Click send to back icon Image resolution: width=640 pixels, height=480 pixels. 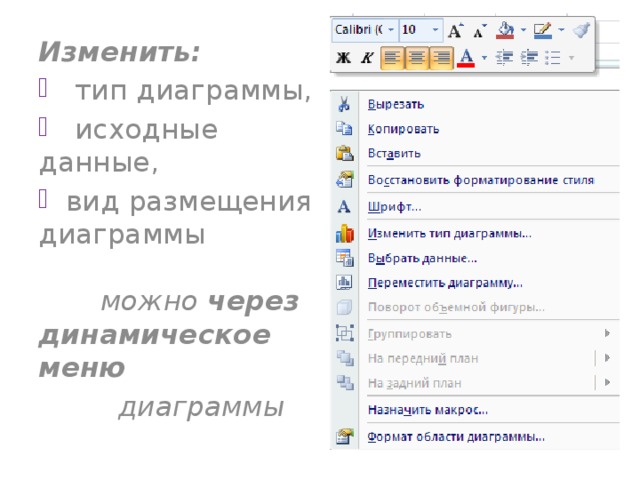(345, 383)
